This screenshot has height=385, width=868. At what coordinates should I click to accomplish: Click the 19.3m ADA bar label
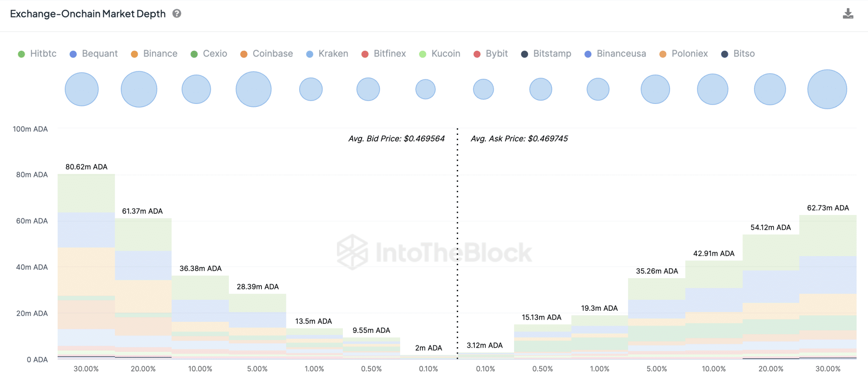click(599, 308)
